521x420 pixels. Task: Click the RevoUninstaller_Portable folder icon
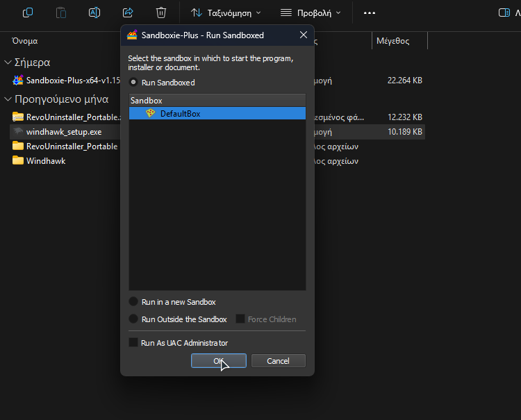pos(18,146)
